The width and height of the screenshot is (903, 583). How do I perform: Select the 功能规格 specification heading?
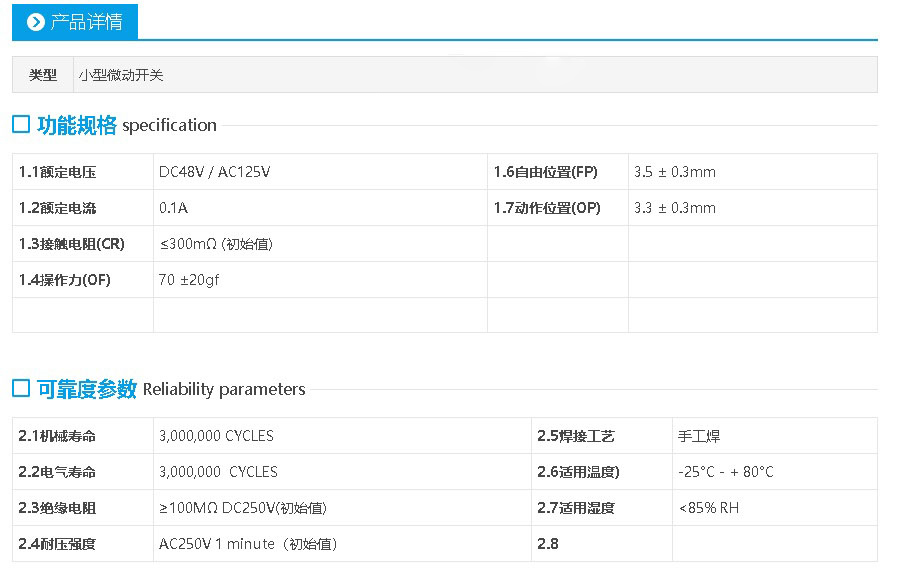[126, 125]
